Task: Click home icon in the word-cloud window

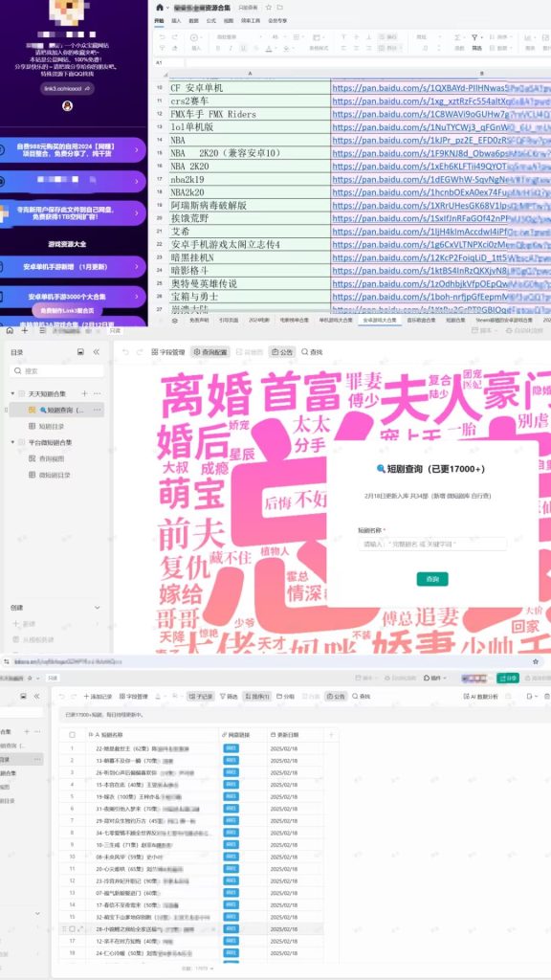Action: 10,330
